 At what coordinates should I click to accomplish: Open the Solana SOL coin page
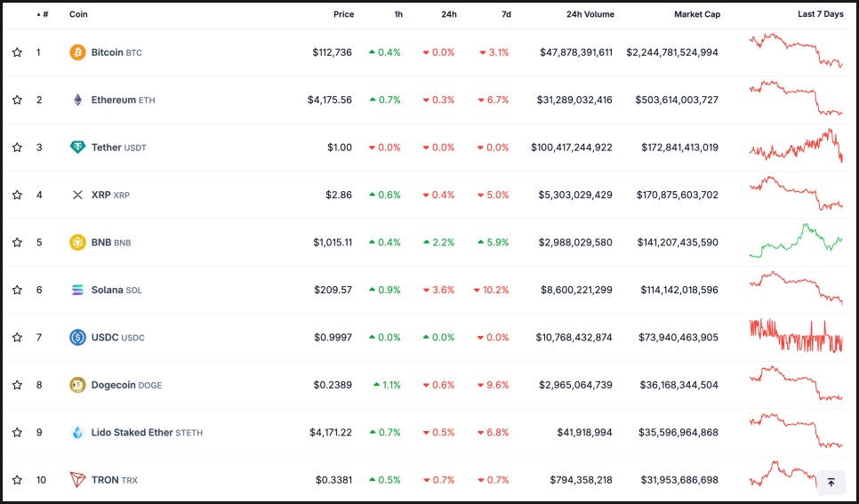(116, 290)
